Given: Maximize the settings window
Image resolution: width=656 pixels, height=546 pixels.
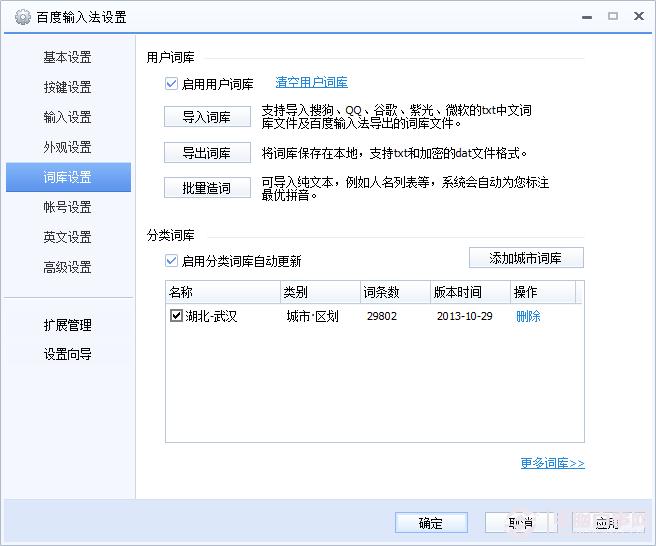Looking at the screenshot, I should [x=613, y=16].
